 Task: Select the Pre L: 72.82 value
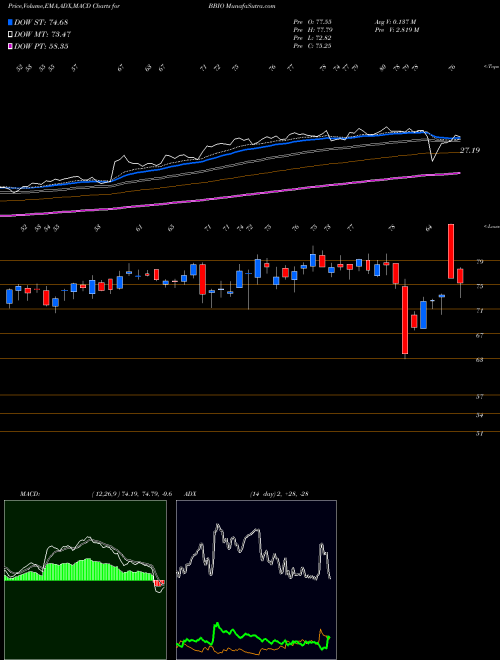(x=313, y=38)
